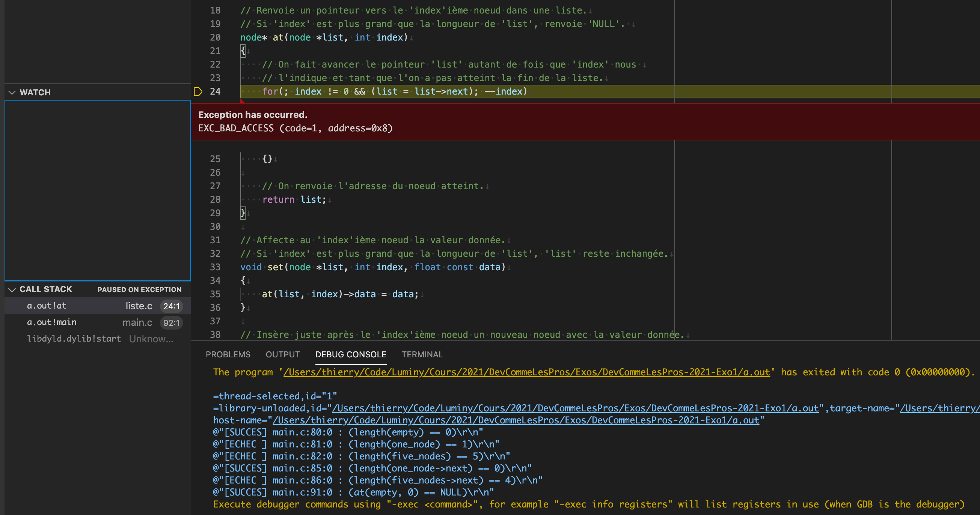Toggle a breakpoint beside line 33
Viewport: 980px width, 515px height.
coord(198,267)
